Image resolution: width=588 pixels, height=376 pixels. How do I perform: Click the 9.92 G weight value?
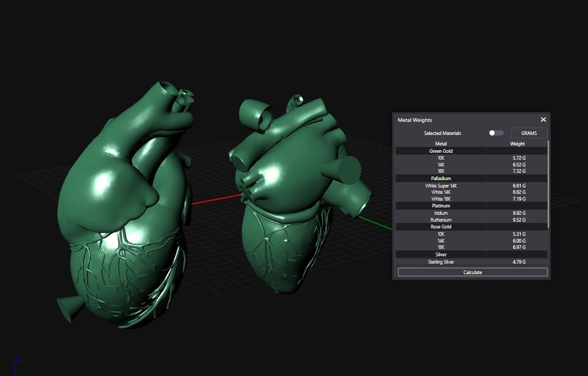(519, 213)
